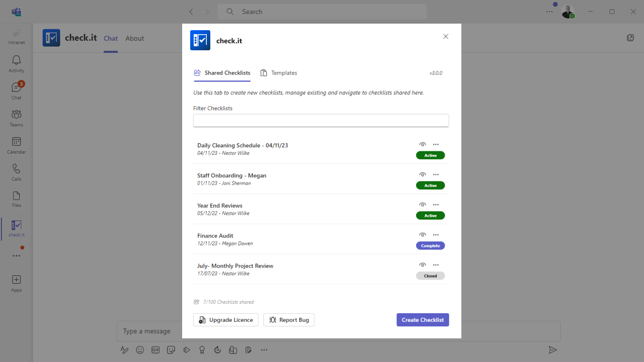The width and height of the screenshot is (644, 362).
Task: Pop out the app window icon
Action: 630,38
